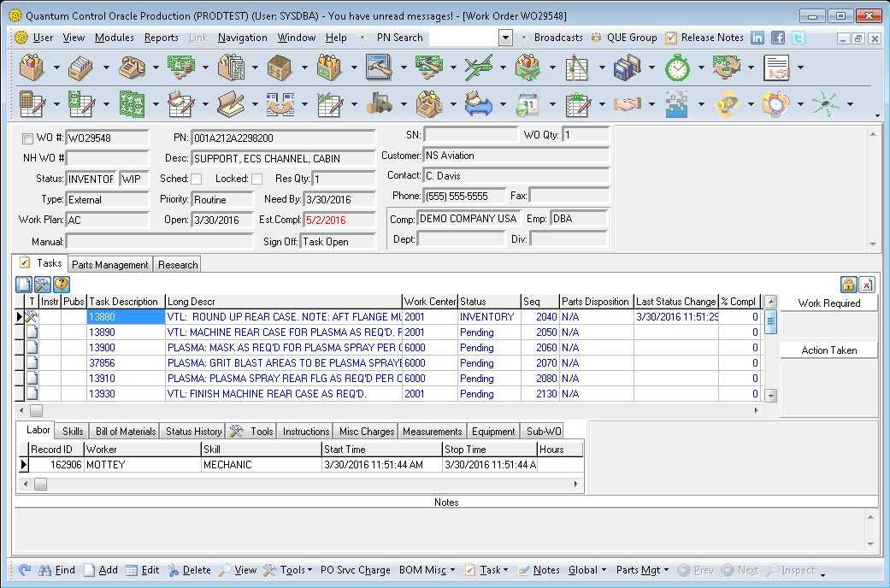Open help via the question mark icon above tasks
Viewport: 890px width, 588px height.
61,283
